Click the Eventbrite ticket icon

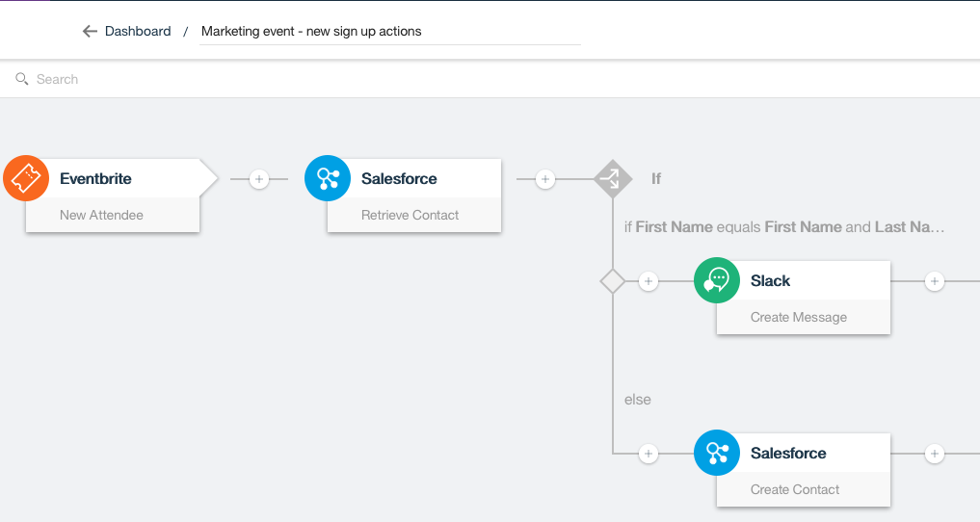click(26, 178)
